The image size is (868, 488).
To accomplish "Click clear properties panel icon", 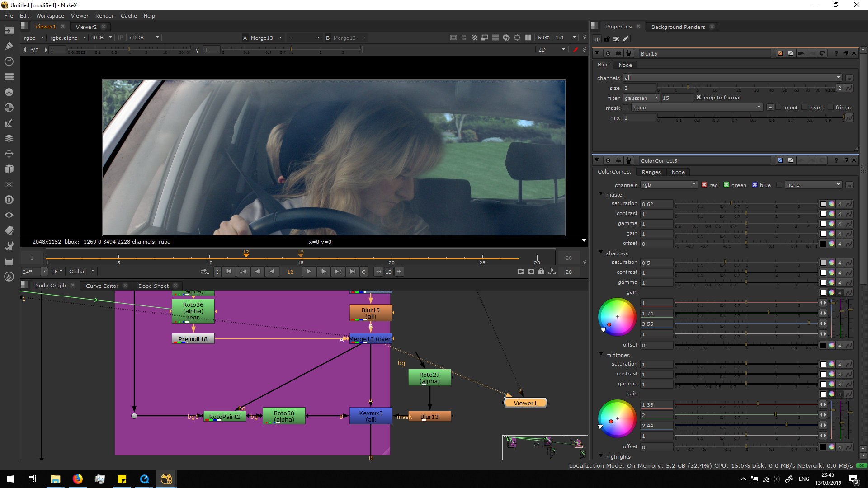I will pyautogui.click(x=616, y=39).
